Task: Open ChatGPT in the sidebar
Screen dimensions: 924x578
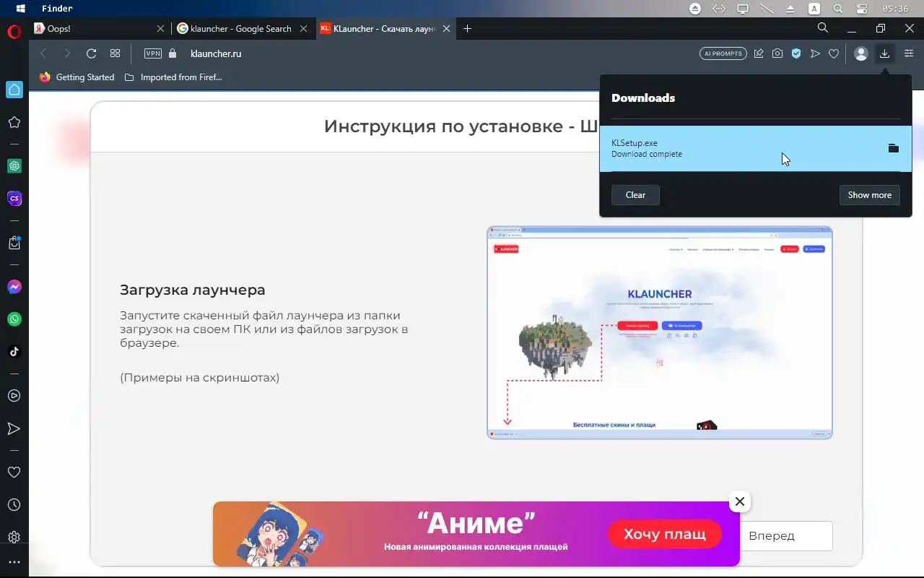Action: (14, 165)
